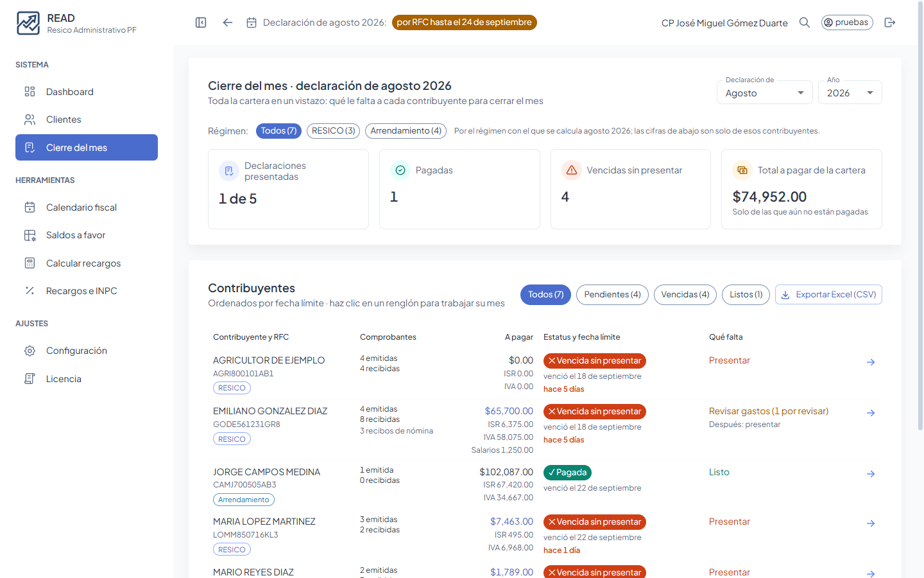Click the Comprobantes column header
Viewport: 924px width, 578px height.
(x=388, y=337)
